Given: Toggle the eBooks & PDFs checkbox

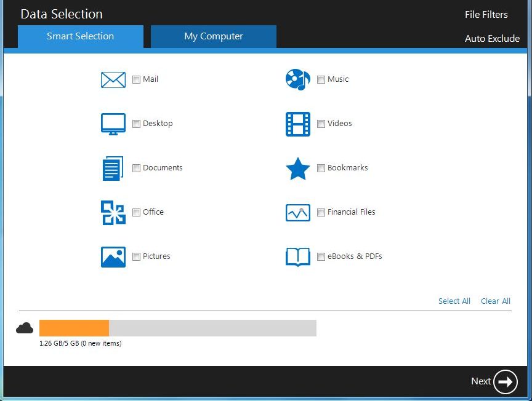Looking at the screenshot, I should click(321, 256).
